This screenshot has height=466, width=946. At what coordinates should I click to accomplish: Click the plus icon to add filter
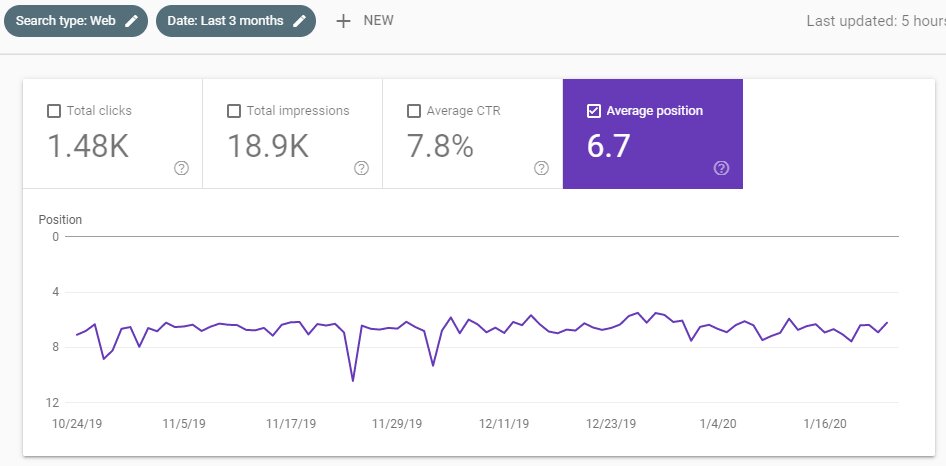pyautogui.click(x=343, y=21)
